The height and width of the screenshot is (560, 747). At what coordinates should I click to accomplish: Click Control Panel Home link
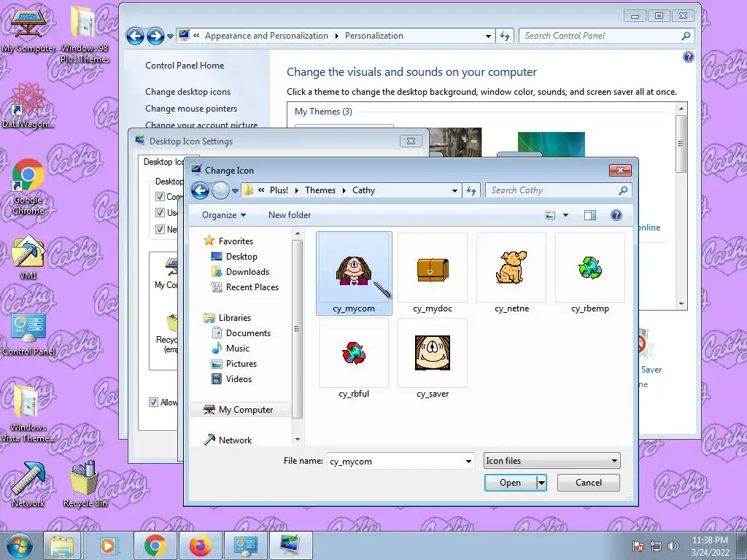[x=185, y=66]
